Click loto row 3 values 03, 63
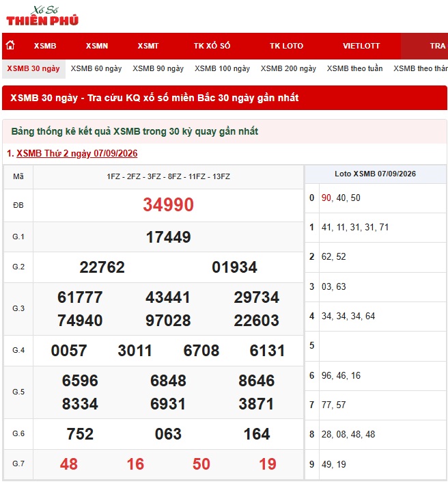The image size is (448, 484). tap(334, 286)
